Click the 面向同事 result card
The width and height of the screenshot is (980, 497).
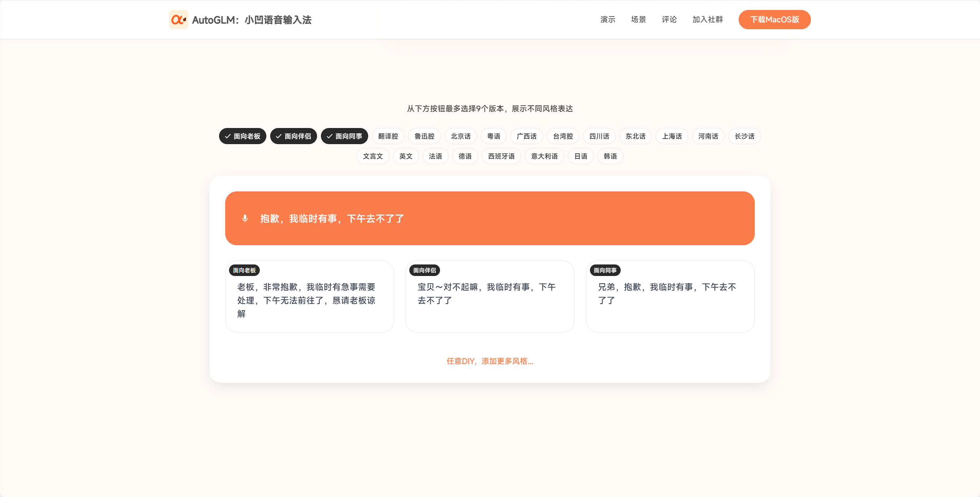[670, 296]
